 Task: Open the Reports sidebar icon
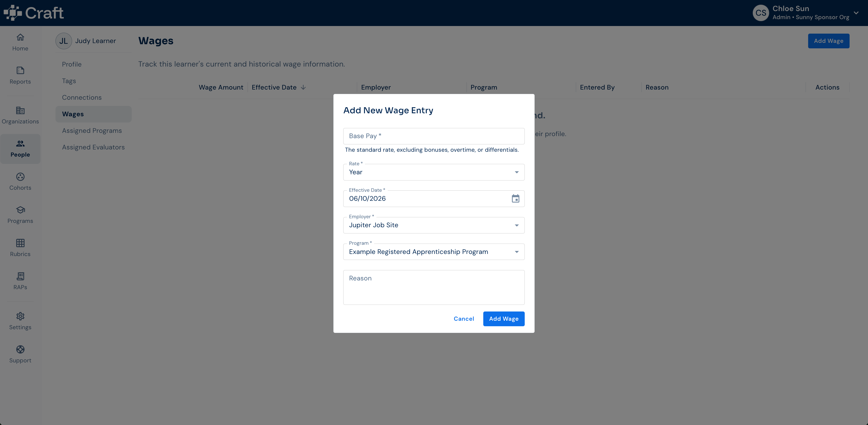(x=20, y=70)
